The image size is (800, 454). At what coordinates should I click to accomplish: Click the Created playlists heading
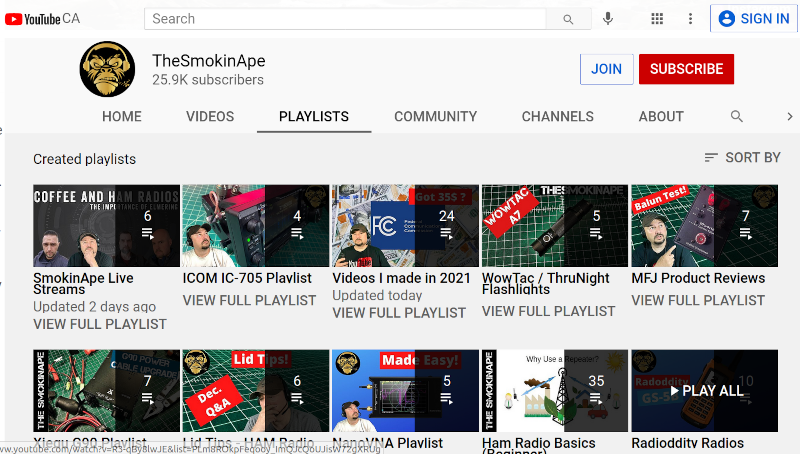click(85, 159)
